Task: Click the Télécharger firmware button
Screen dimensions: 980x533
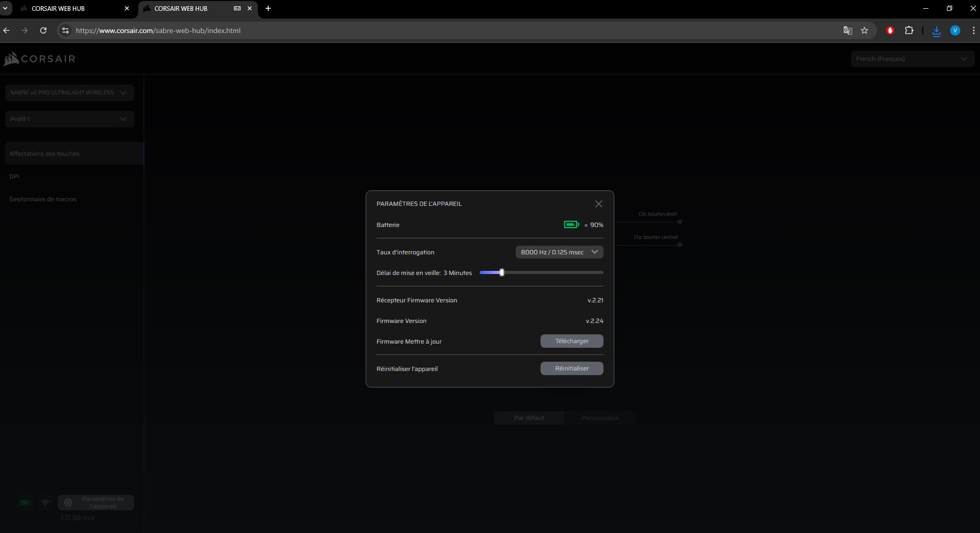Action: pos(571,341)
